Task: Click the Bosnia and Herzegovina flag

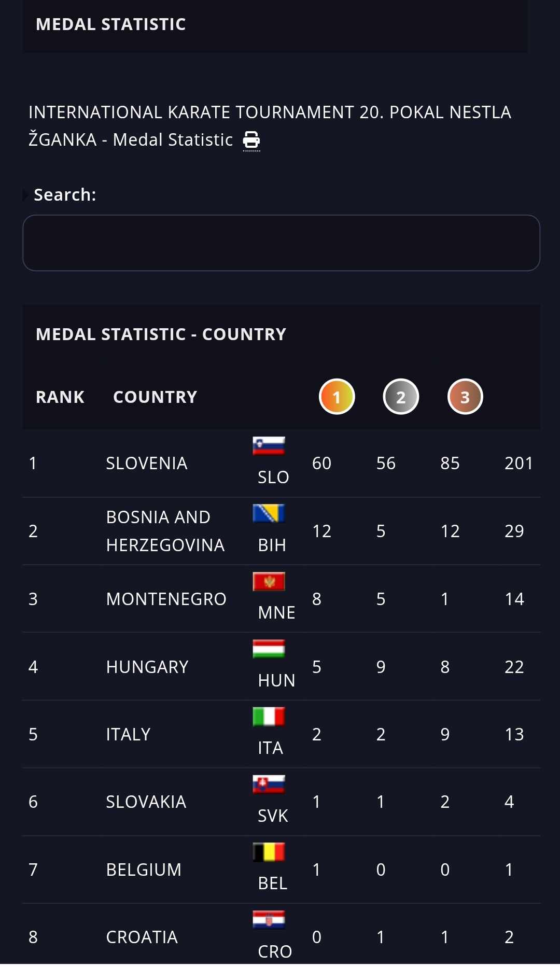Action: click(269, 513)
